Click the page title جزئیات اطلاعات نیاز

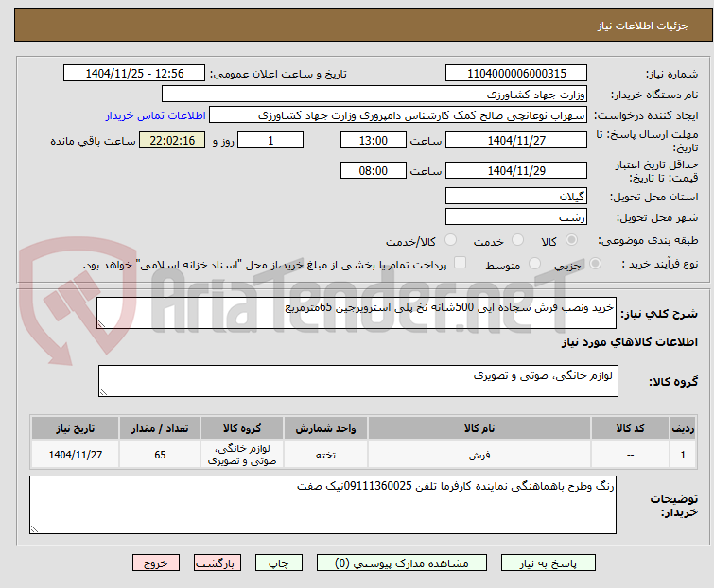click(643, 26)
